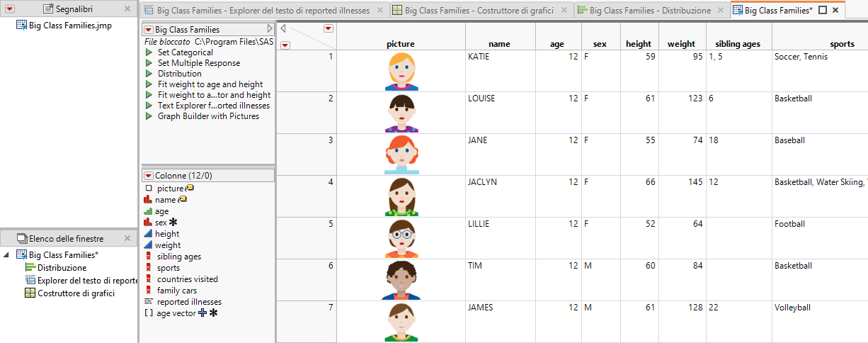
Task: Click the Costruttore di grafici icon in window list
Action: [x=30, y=293]
